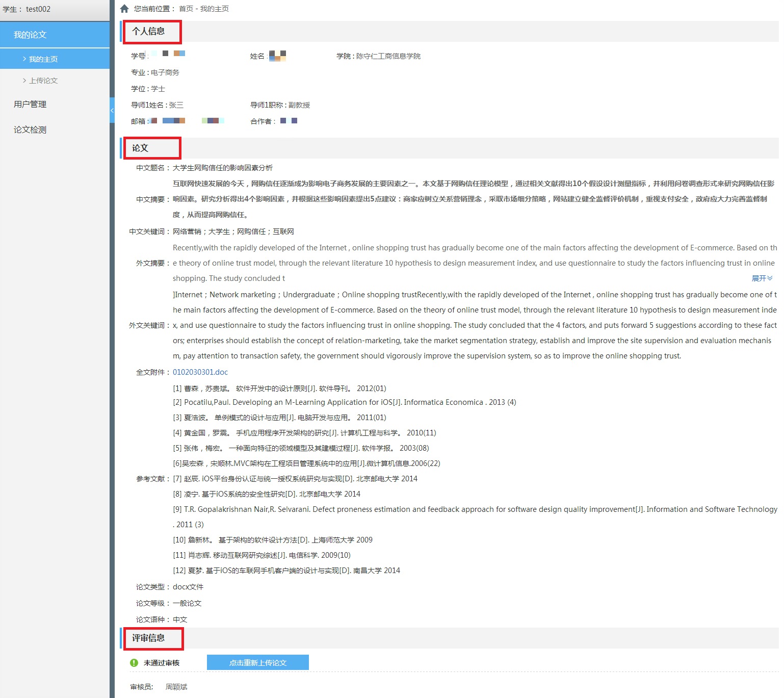Click the home icon in breadcrumb
Viewport: 784px width, 698px height.
click(x=124, y=9)
